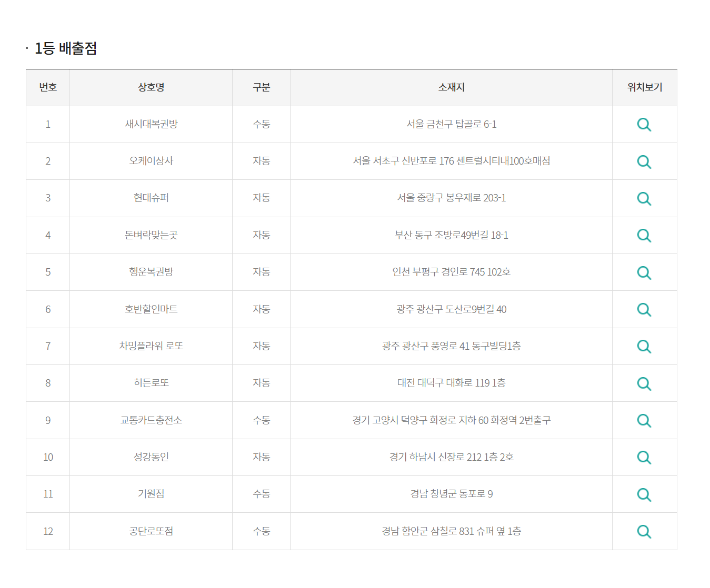Viewport: 710px width, 588px height.
Task: Click 자동 type in 성강동인 row
Action: tap(261, 457)
